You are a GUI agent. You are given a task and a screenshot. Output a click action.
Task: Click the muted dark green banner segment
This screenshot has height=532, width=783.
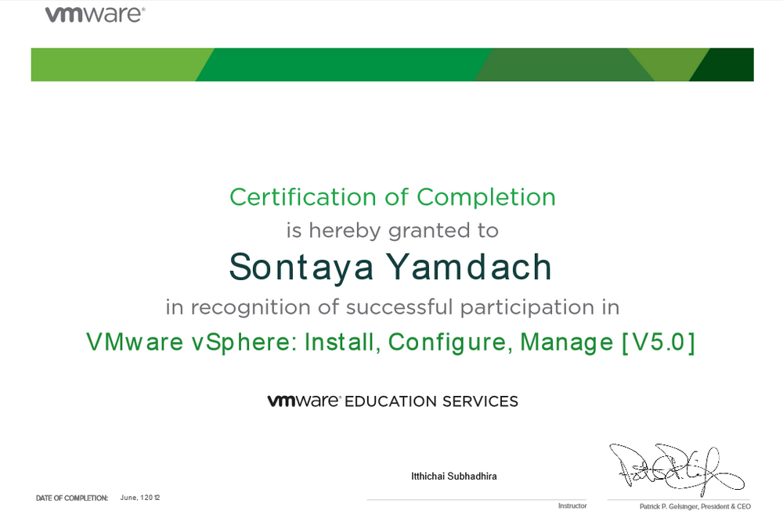(560, 64)
